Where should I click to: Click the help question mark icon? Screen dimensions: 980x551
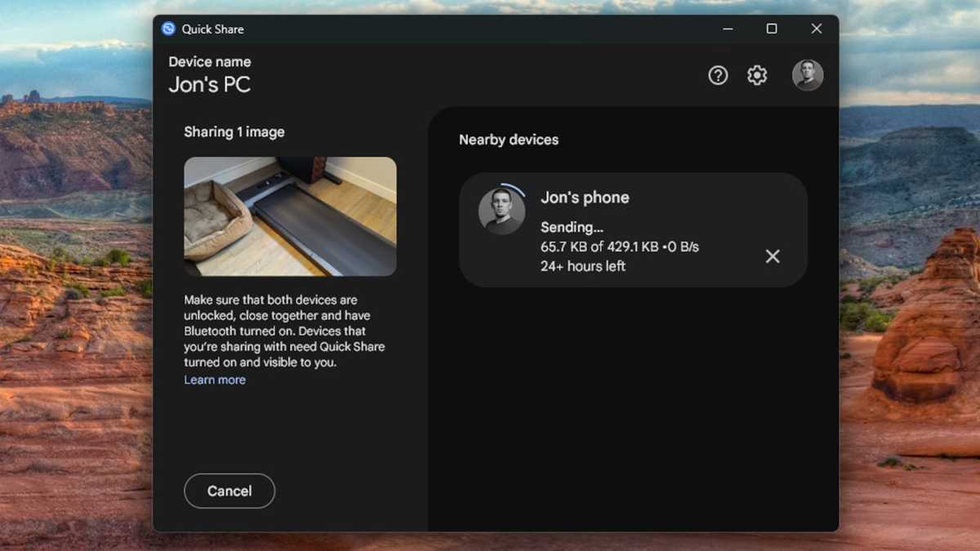(718, 75)
